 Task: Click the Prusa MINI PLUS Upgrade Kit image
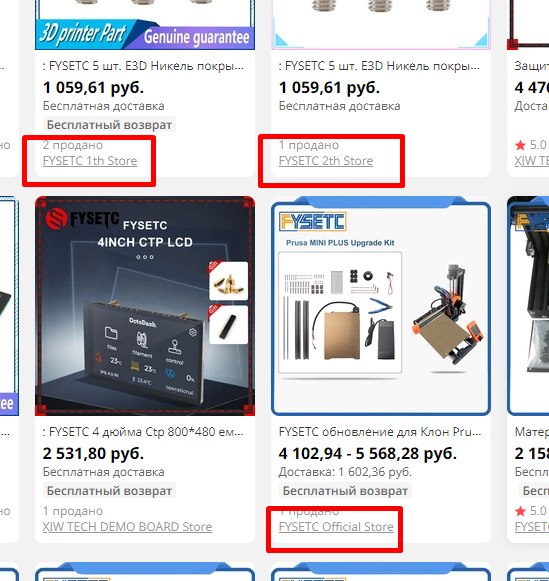[x=381, y=306]
